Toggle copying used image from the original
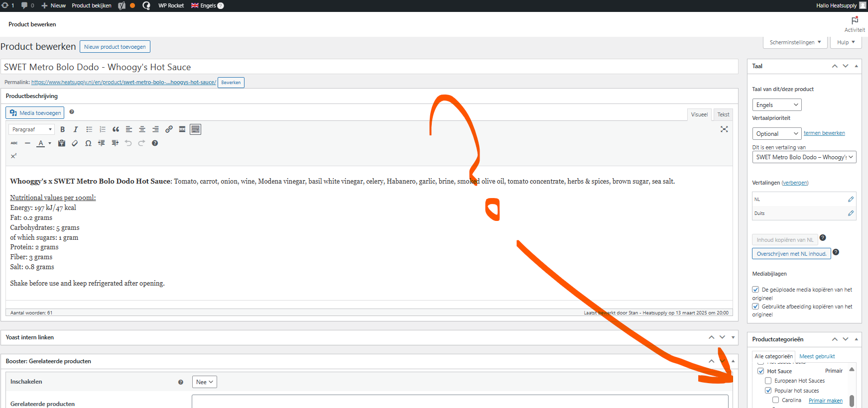 coord(755,306)
